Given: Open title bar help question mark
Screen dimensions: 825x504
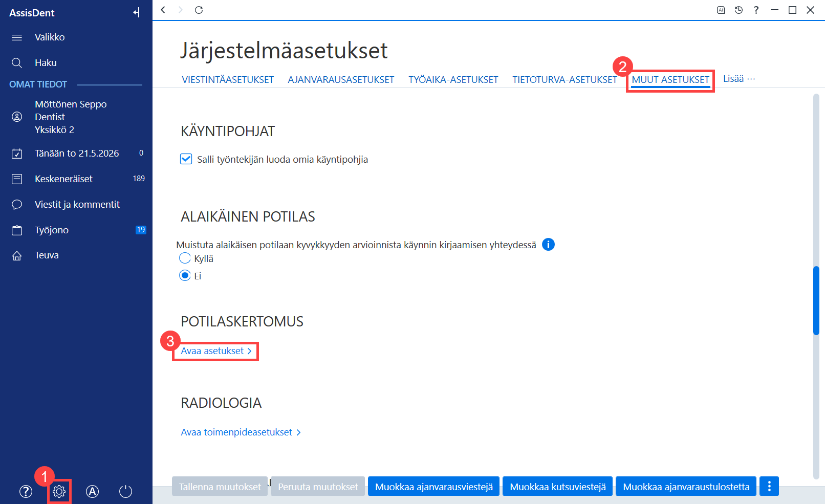Looking at the screenshot, I should [756, 10].
